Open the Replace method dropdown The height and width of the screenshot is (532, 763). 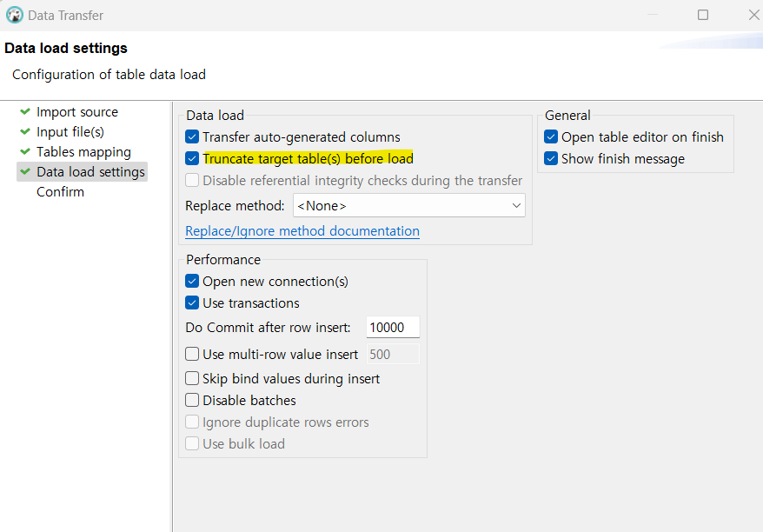coord(409,206)
